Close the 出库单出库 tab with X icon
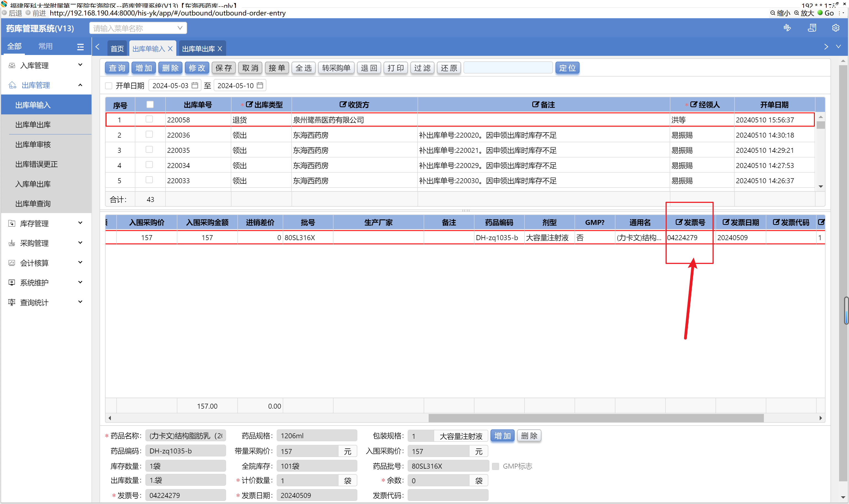Image resolution: width=849 pixels, height=504 pixels. pos(220,49)
